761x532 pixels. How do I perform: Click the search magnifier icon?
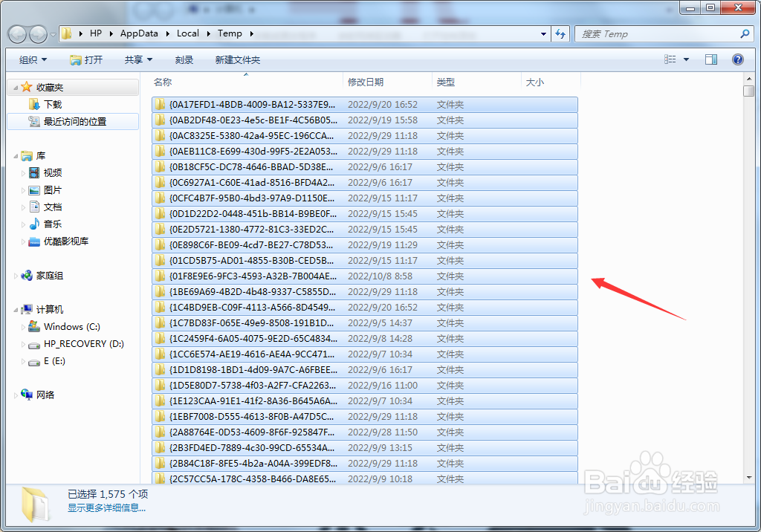(745, 34)
